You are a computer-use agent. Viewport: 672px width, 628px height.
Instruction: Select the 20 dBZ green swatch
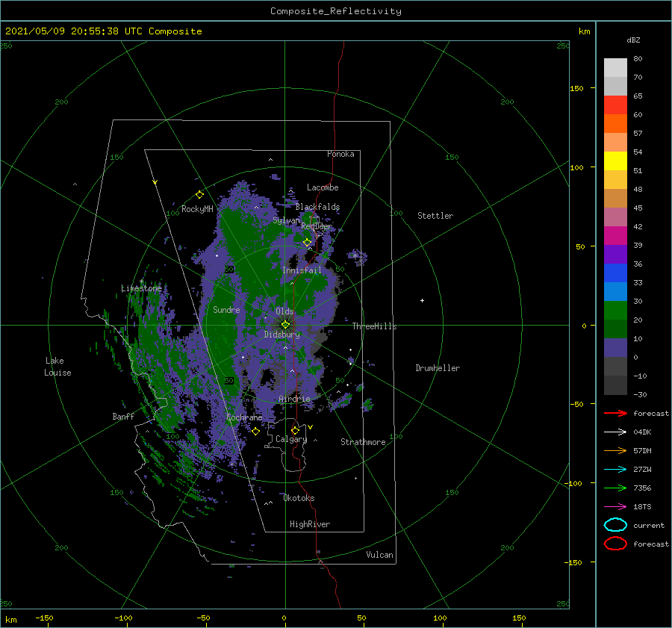coord(615,329)
